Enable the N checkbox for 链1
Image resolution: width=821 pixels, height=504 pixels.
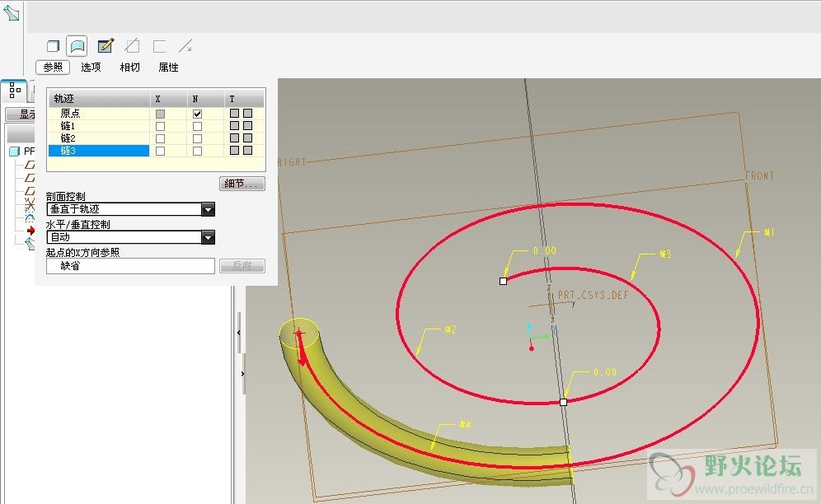[197, 126]
